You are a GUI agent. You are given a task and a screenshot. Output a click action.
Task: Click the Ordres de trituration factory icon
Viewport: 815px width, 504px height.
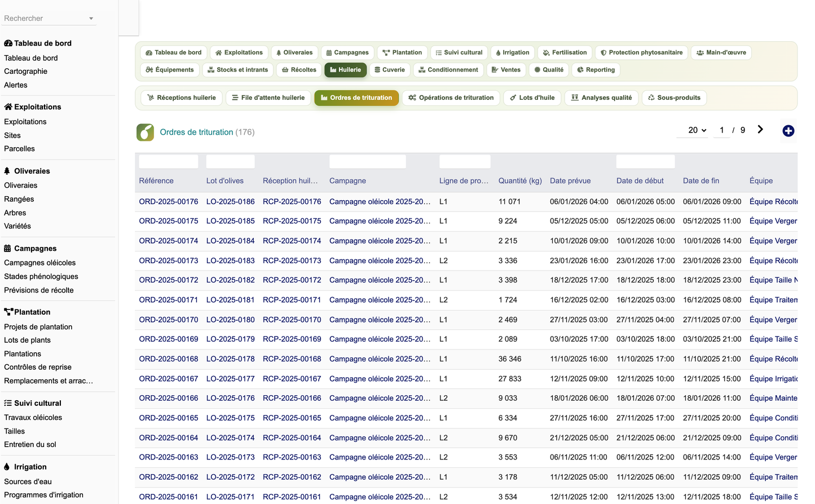click(324, 98)
